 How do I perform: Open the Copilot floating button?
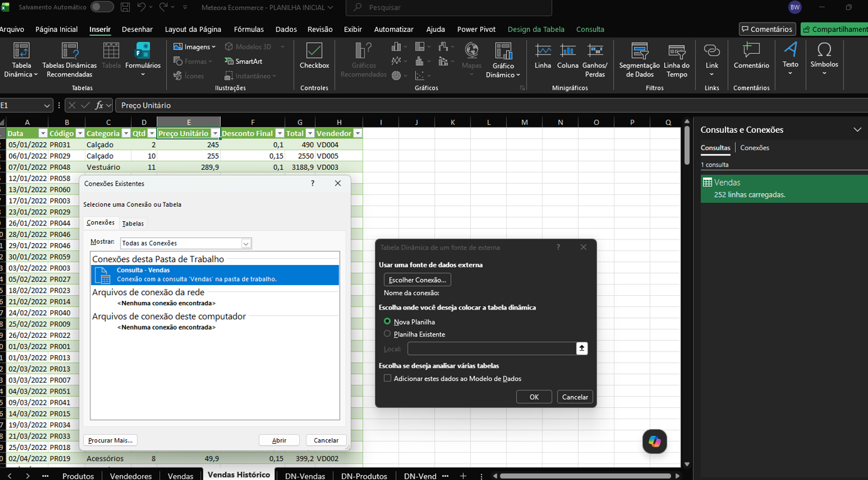click(655, 442)
